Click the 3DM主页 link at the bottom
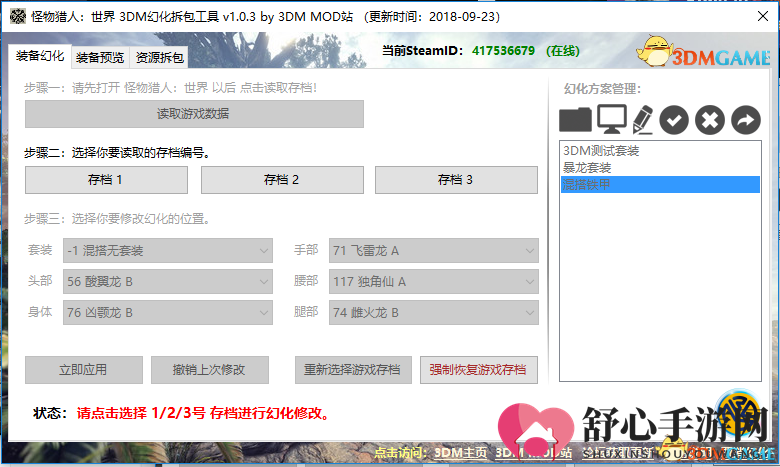780x467 pixels. point(460,453)
